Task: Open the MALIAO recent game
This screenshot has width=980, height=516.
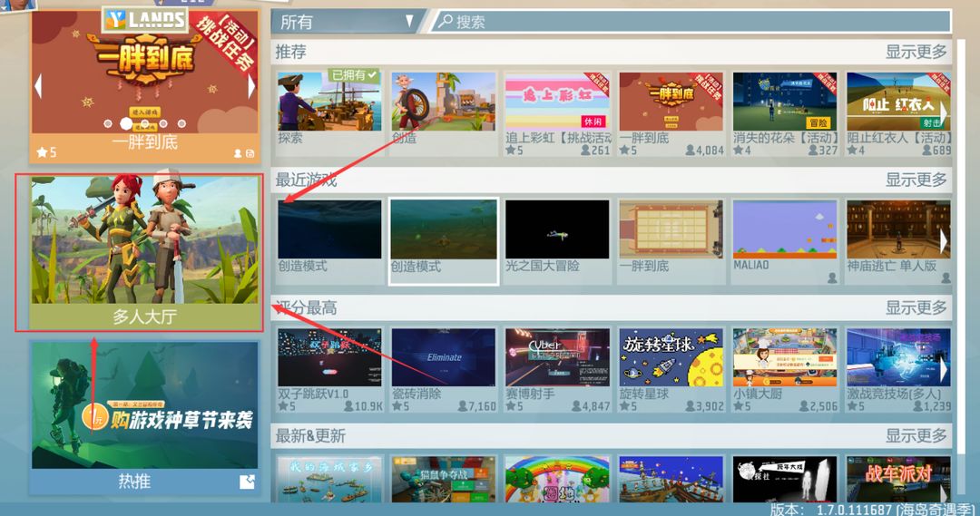Action: [x=784, y=241]
